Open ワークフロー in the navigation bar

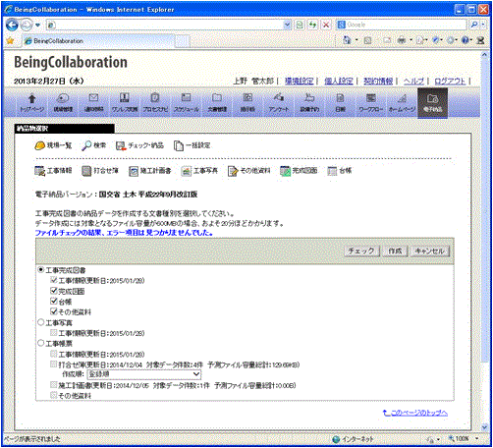tap(371, 102)
